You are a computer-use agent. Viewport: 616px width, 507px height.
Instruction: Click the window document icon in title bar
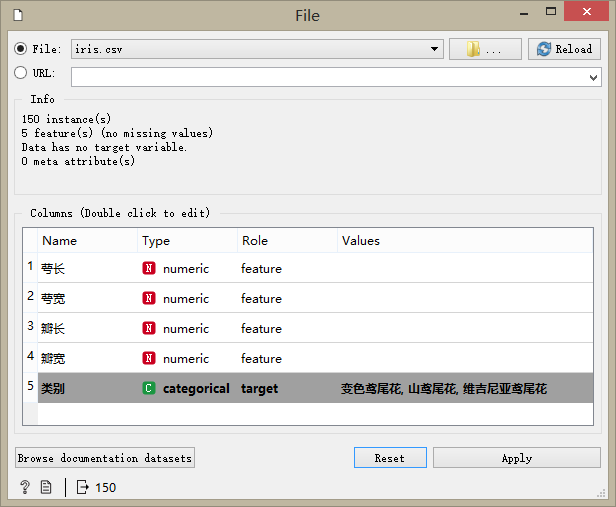18,15
